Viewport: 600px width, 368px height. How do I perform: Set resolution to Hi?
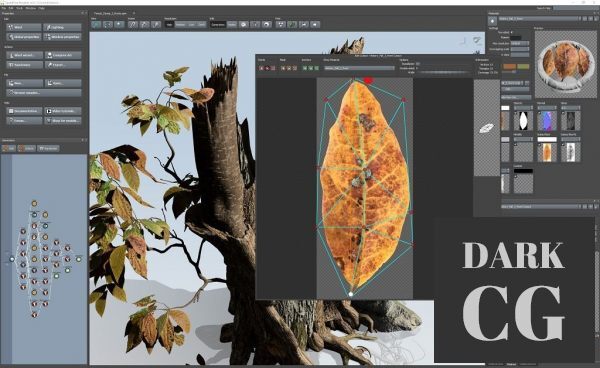pos(170,24)
